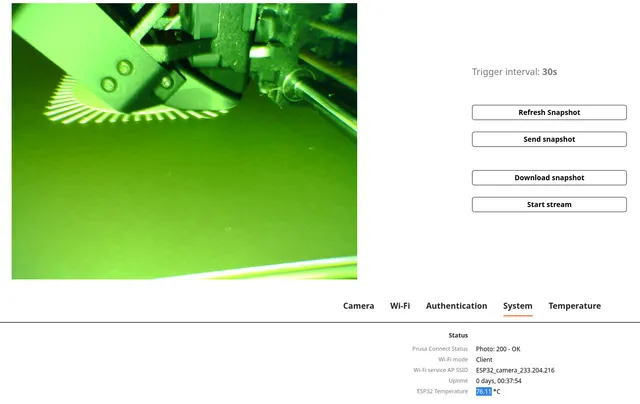Click the camera snapshot preview image
The height and width of the screenshot is (404, 640).
coord(184,140)
